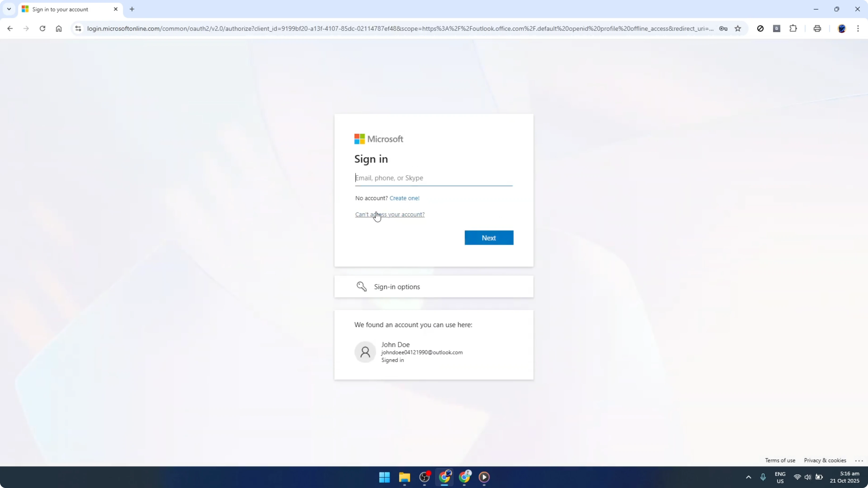868x488 pixels.
Task: Click the battery tray icon
Action: click(819, 477)
